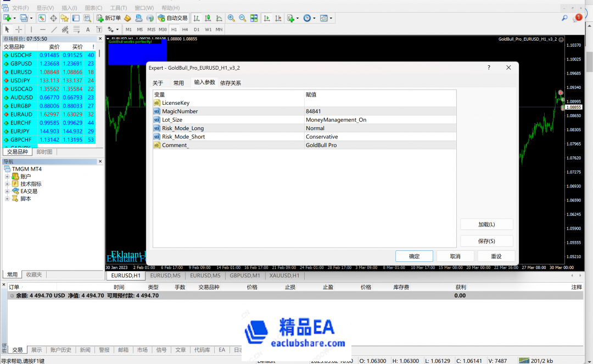Toggle chart auto scroll icon
Screen dimensions: 593x364
point(267,18)
